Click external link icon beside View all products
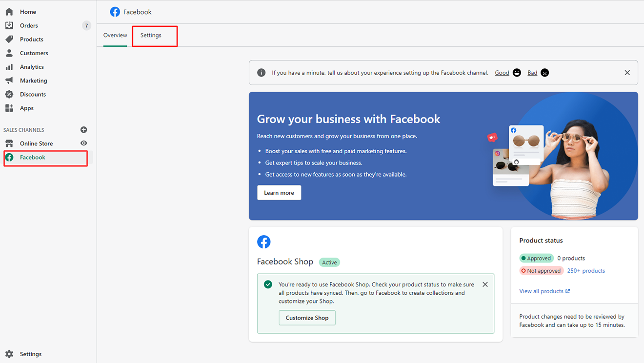 [x=567, y=291]
